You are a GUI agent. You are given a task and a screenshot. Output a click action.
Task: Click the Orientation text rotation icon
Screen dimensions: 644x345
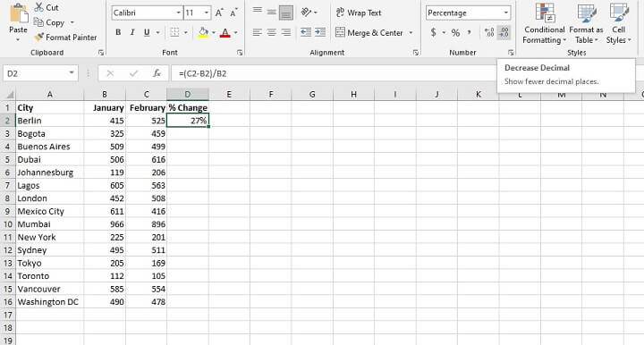click(306, 13)
